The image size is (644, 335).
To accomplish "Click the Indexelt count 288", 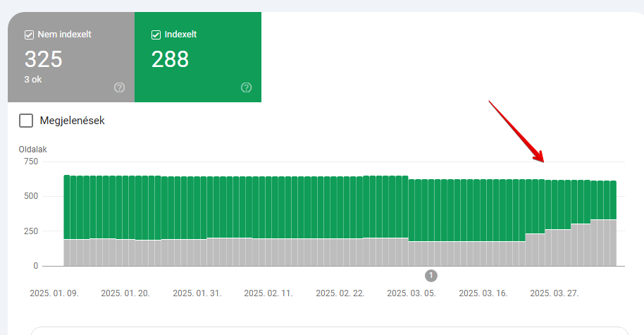I will click(170, 59).
